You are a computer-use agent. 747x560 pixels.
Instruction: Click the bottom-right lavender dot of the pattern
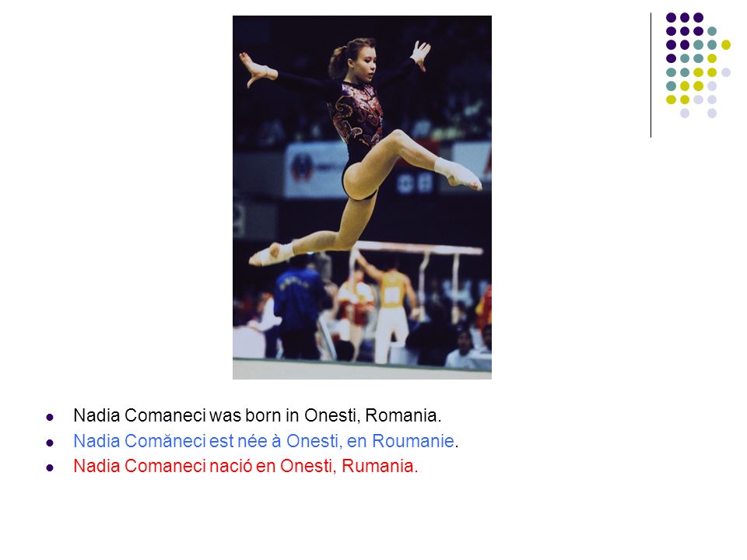(x=712, y=114)
